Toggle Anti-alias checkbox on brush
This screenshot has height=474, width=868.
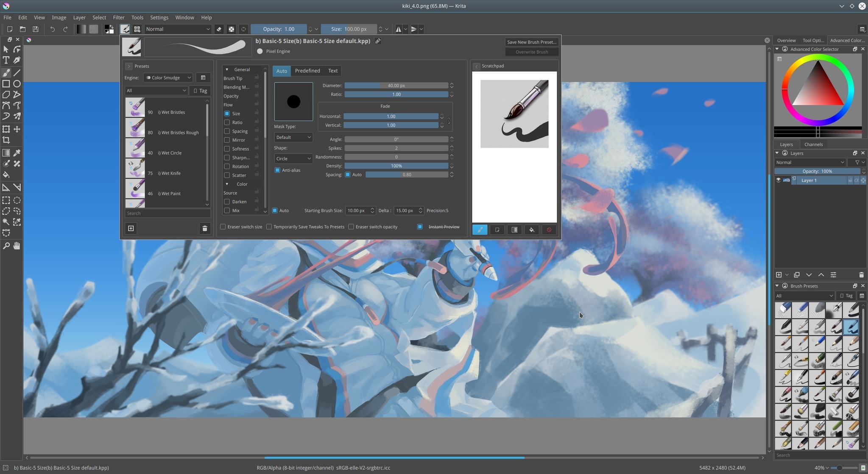[279, 170]
